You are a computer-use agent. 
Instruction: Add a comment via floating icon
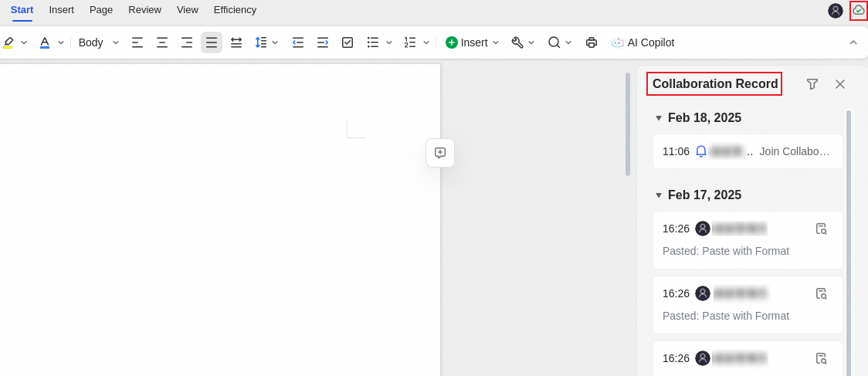(x=440, y=153)
